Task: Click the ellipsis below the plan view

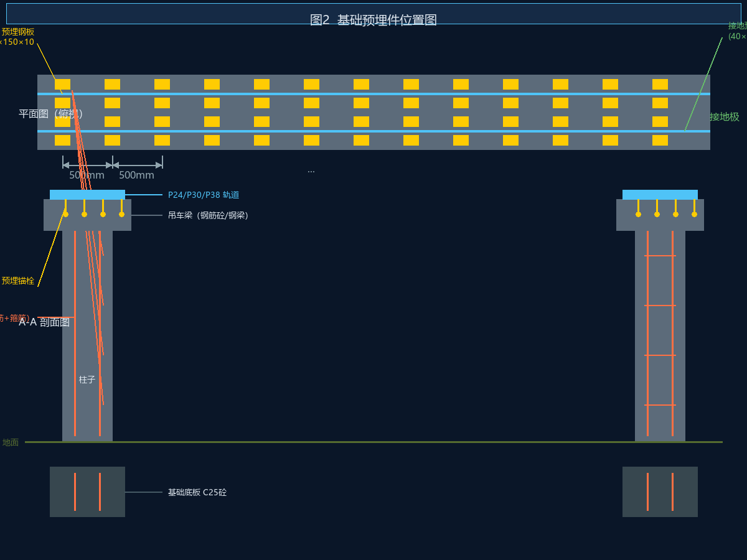Action: (x=311, y=170)
